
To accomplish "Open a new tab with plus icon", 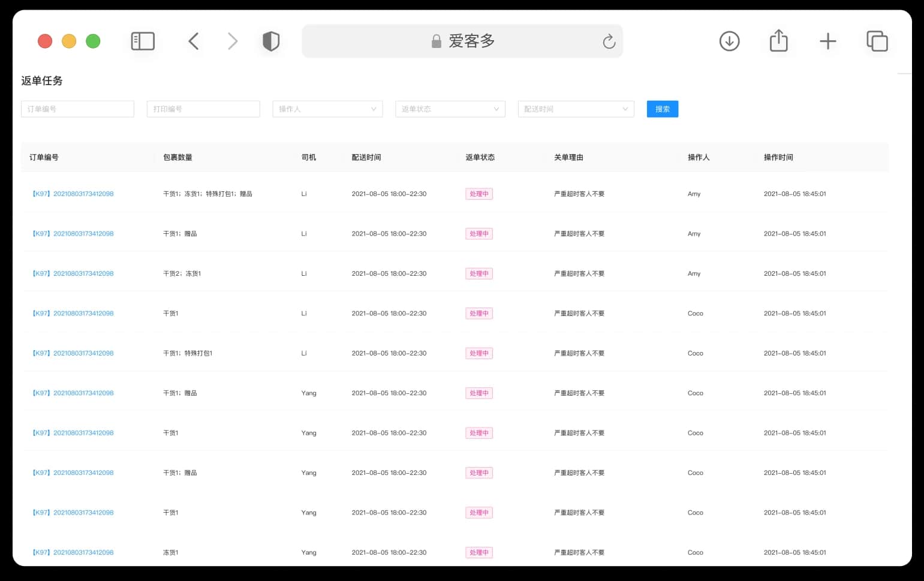I will [827, 41].
